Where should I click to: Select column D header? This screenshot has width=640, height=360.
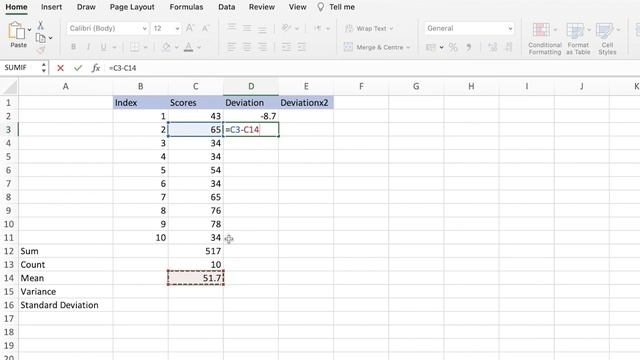click(251, 87)
